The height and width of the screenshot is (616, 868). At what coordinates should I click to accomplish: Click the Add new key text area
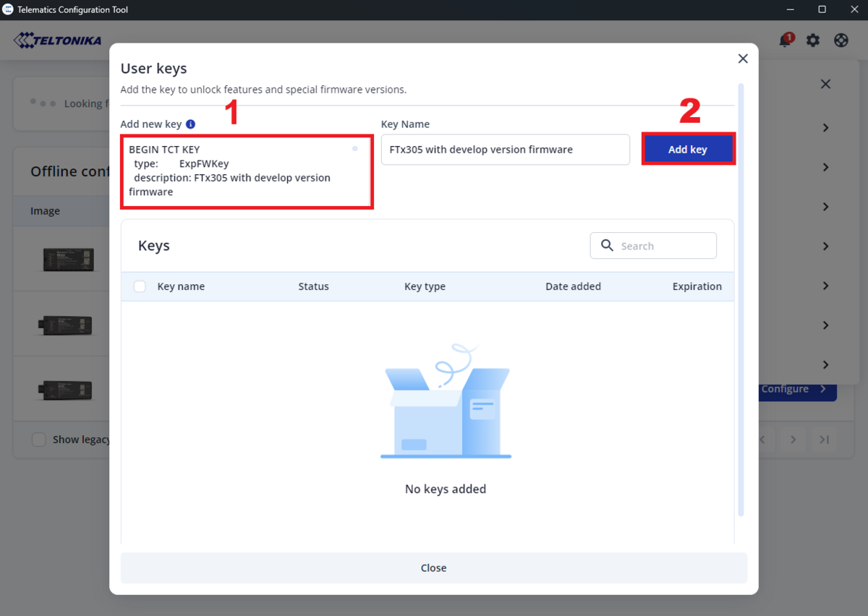pos(246,172)
